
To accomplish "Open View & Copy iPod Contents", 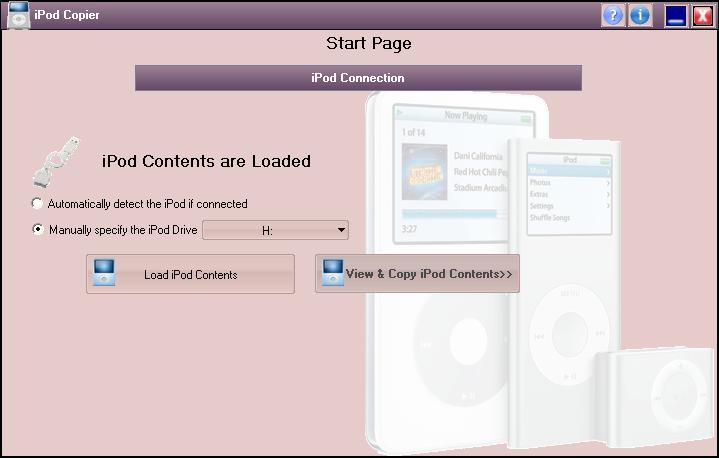I will [x=417, y=274].
